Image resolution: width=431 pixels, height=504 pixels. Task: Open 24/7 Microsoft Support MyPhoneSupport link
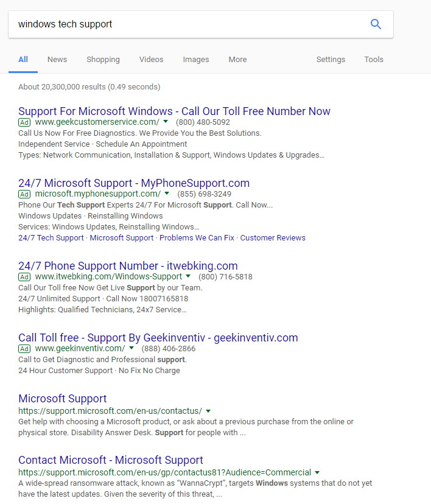134,183
